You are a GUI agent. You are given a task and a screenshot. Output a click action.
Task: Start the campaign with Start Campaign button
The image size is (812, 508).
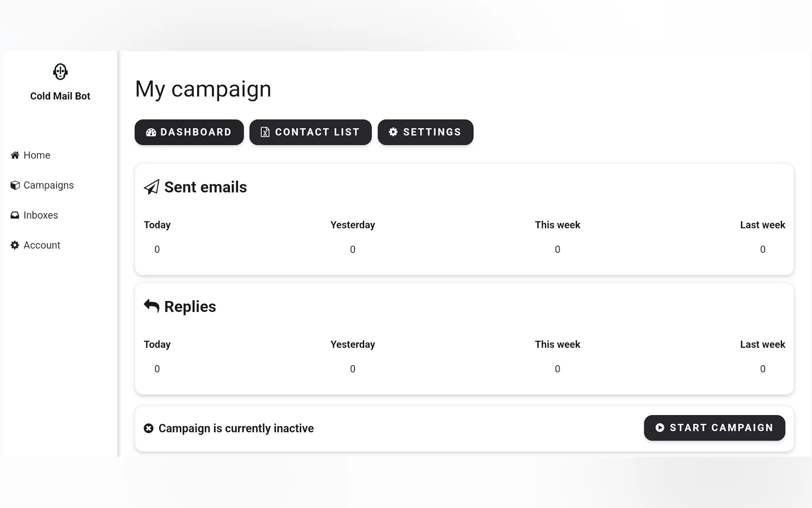(x=714, y=428)
